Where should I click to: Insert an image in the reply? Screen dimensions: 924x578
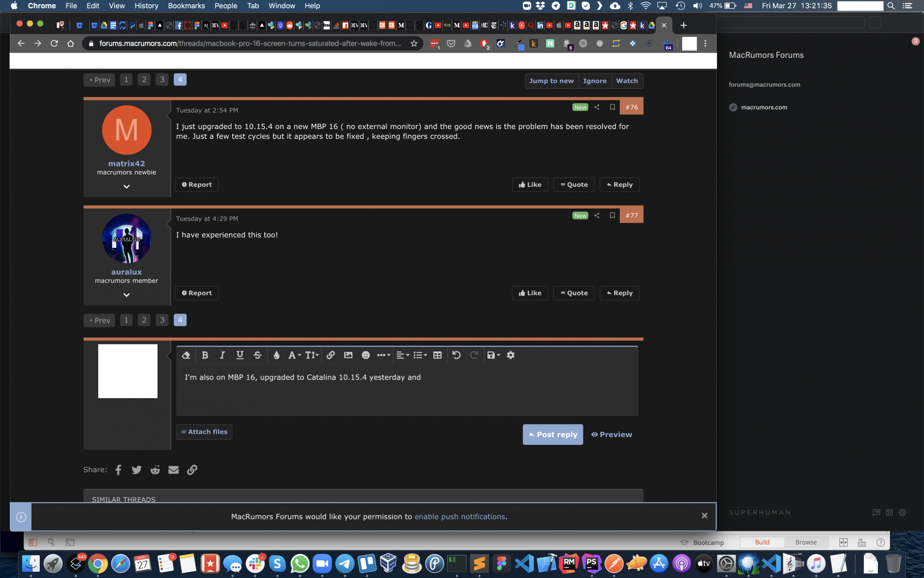point(348,355)
